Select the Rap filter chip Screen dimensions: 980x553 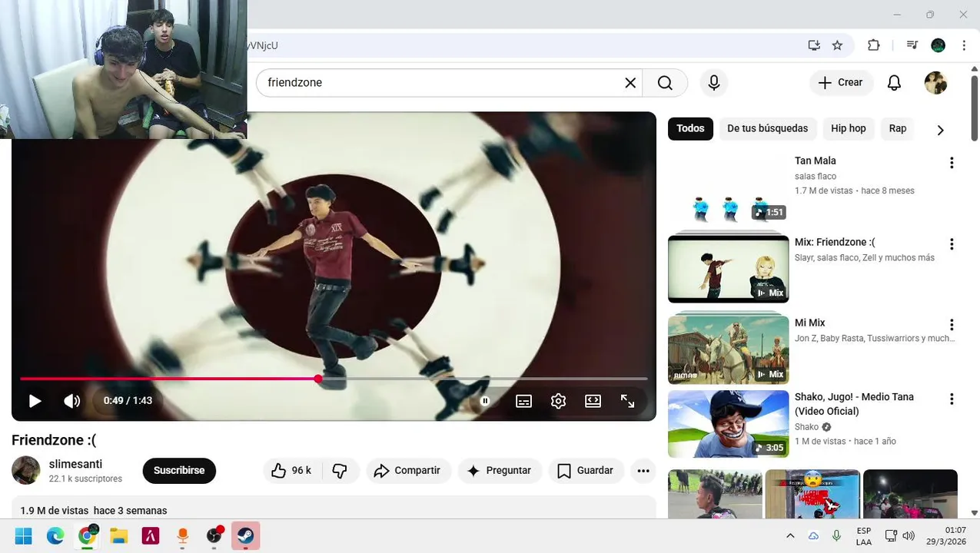coord(898,129)
